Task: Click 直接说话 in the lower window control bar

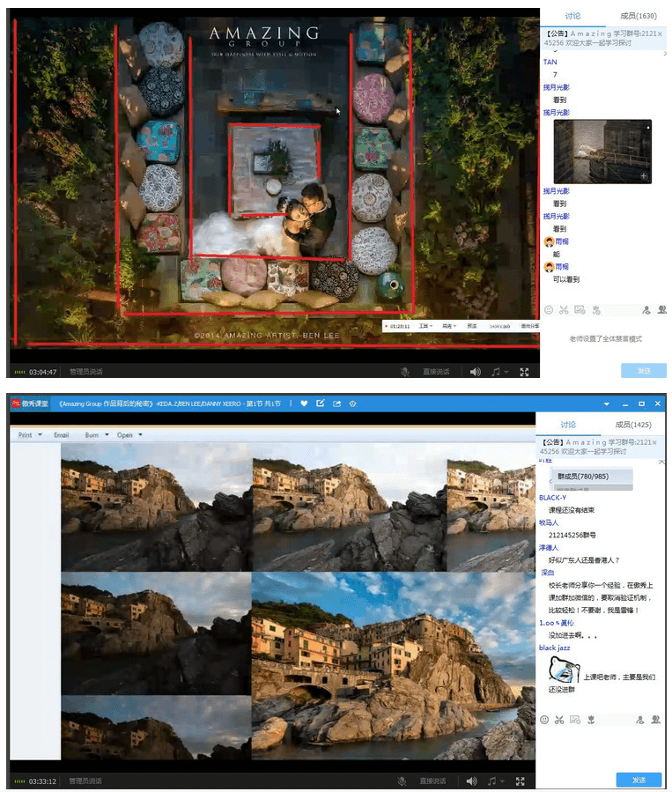Action: point(432,781)
